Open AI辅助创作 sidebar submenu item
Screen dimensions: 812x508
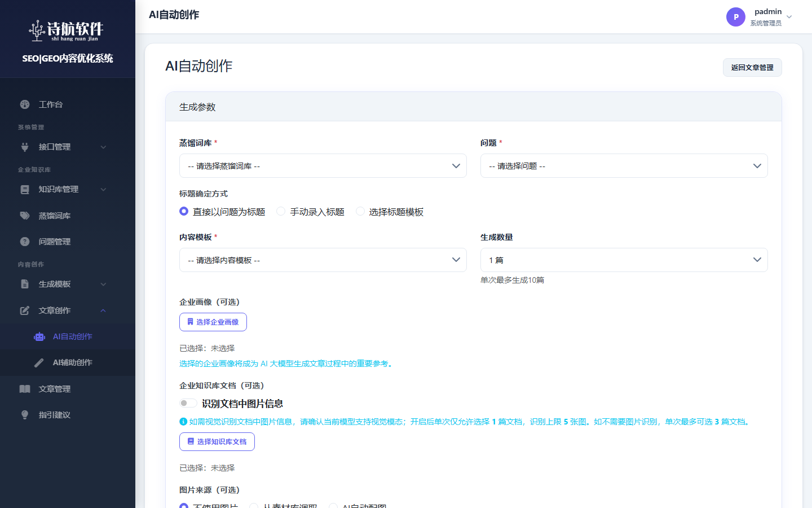point(68,362)
